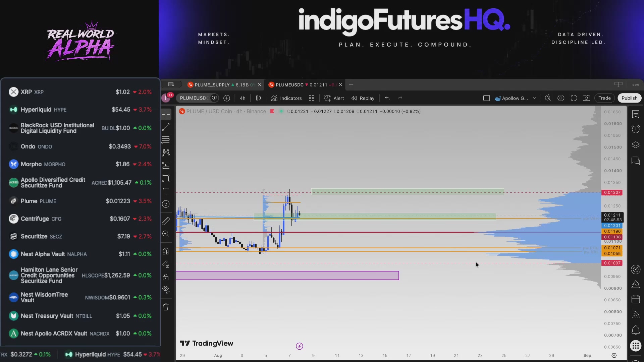644x362 pixels.
Task: Toggle stay in drawing mode pencil
Action: click(x=166, y=264)
